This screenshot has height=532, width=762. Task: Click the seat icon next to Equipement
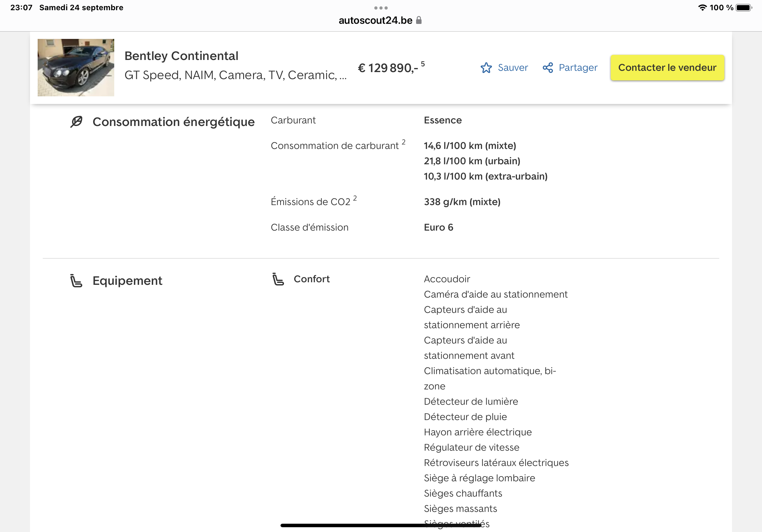click(x=76, y=281)
